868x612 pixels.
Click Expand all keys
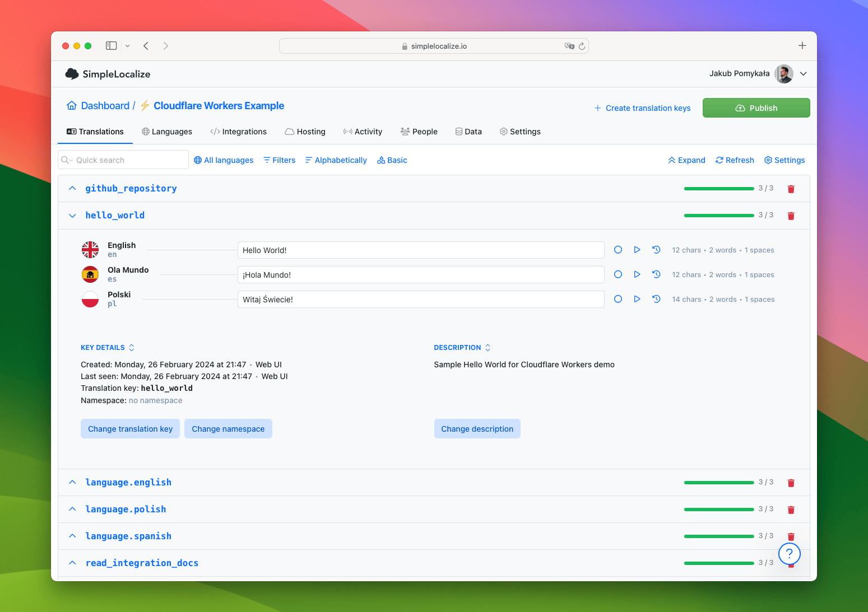pyautogui.click(x=686, y=160)
